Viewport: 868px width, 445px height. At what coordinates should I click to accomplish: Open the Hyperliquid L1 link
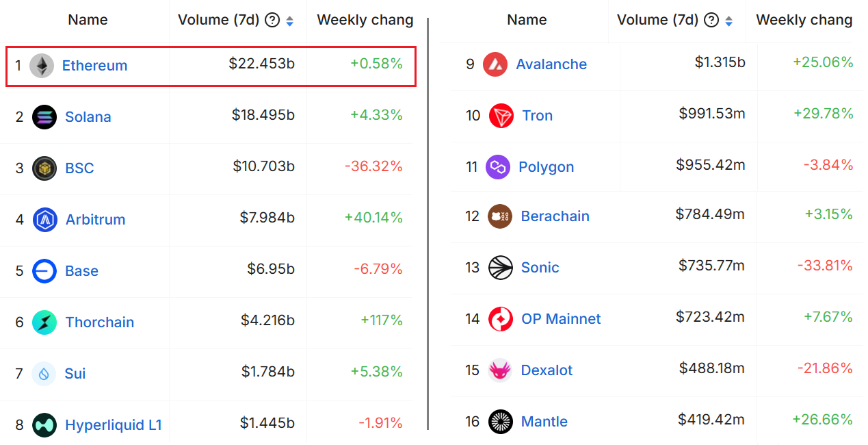114,424
